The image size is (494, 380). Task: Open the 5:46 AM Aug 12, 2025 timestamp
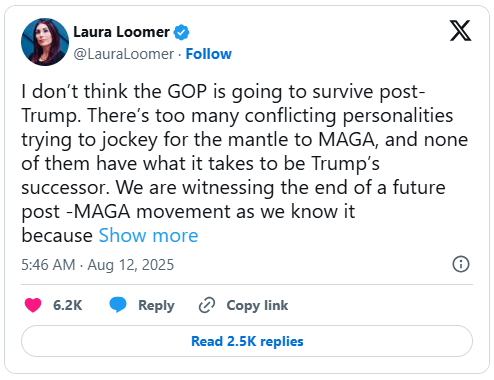point(98,265)
